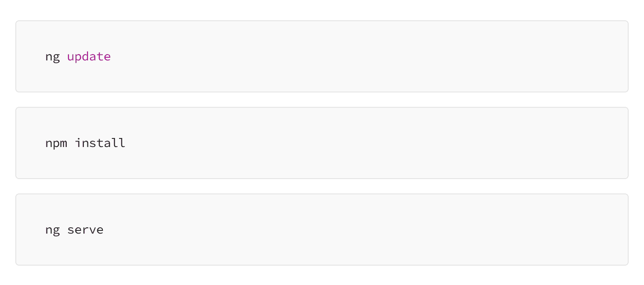
Task: Place cursor at end of "npm install" line
Action: coord(126,143)
